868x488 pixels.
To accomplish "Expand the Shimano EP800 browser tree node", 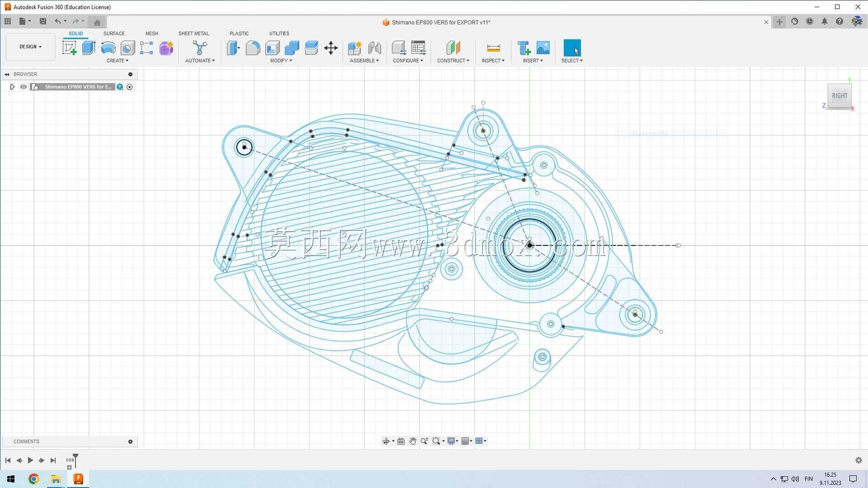I will pyautogui.click(x=12, y=87).
